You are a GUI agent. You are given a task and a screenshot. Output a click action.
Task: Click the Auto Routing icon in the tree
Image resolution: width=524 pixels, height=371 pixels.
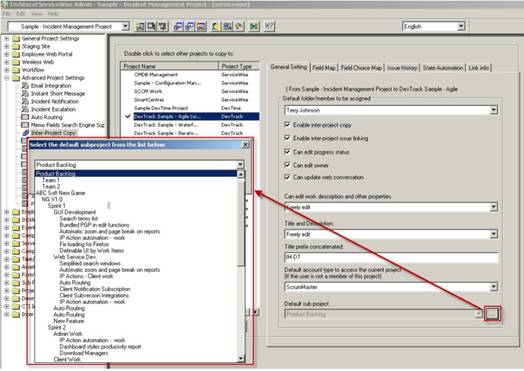pos(25,117)
